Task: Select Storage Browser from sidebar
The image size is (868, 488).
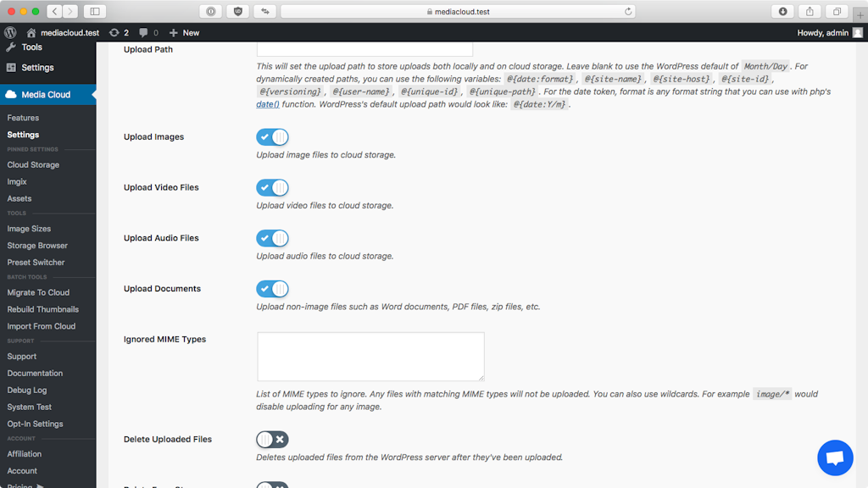Action: click(x=37, y=246)
